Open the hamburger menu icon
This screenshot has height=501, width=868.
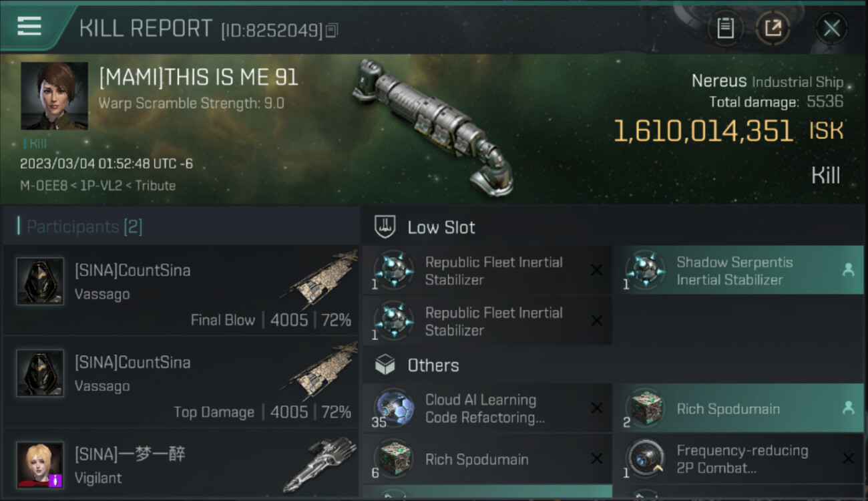(29, 26)
